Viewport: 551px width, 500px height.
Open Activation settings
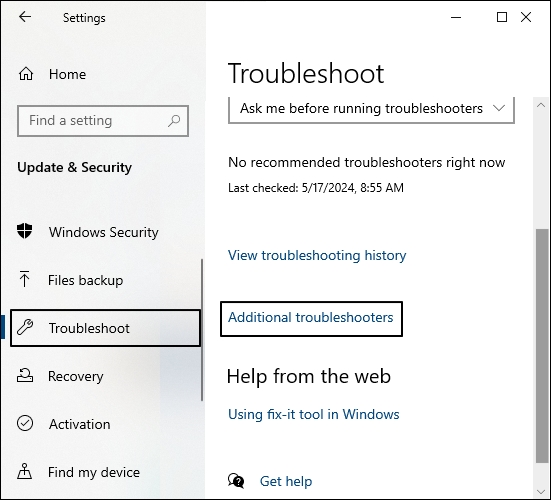click(x=79, y=424)
